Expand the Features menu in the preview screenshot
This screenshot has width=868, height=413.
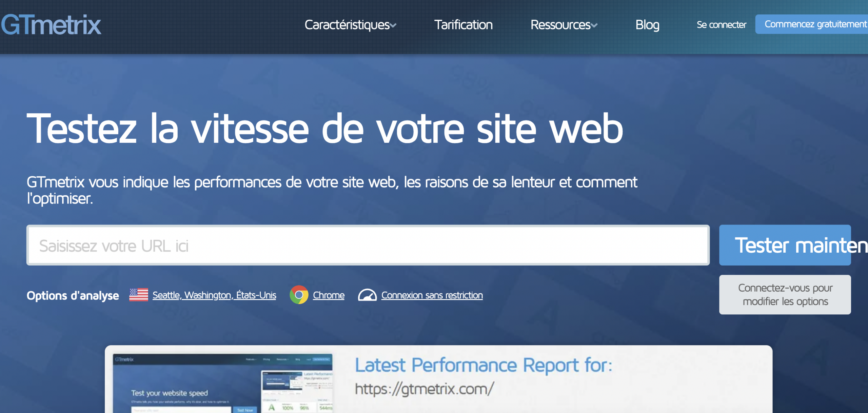251,359
